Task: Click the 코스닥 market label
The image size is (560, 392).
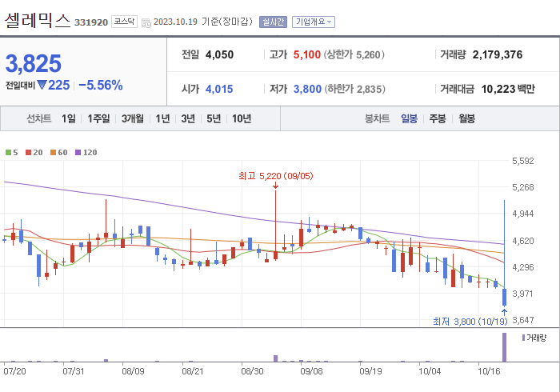Action: click(x=124, y=22)
